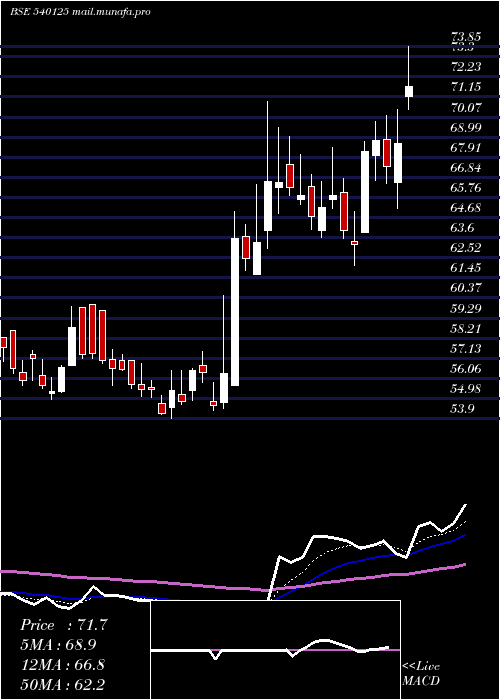Image resolution: width=500 pixels, height=700 pixels.
Task: Click the Live MACD label
Action: click(x=421, y=674)
